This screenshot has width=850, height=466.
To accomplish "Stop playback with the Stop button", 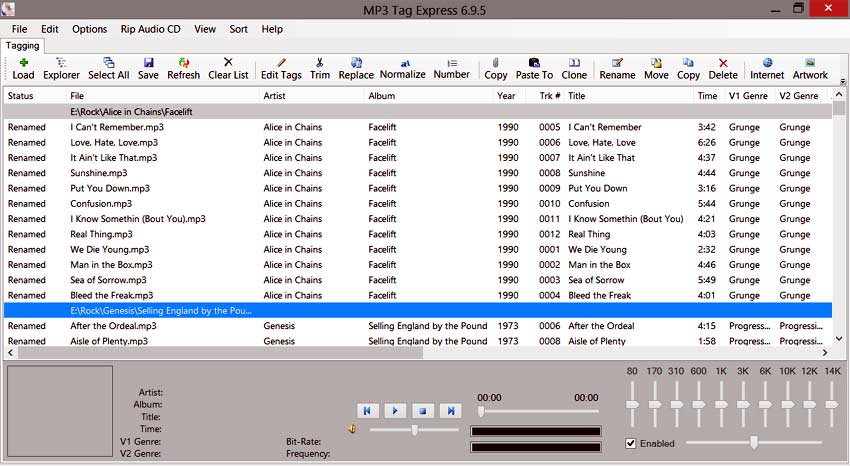I will [423, 411].
